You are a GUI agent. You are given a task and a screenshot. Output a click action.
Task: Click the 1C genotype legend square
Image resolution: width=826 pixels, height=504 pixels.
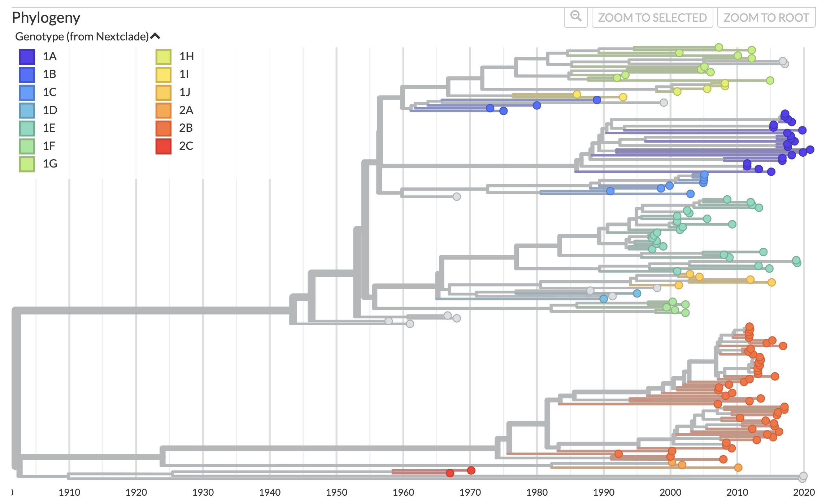click(27, 92)
